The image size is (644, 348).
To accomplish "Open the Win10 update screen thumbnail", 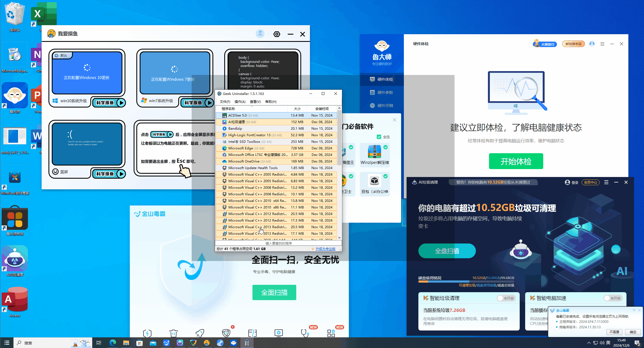I will click(x=87, y=73).
